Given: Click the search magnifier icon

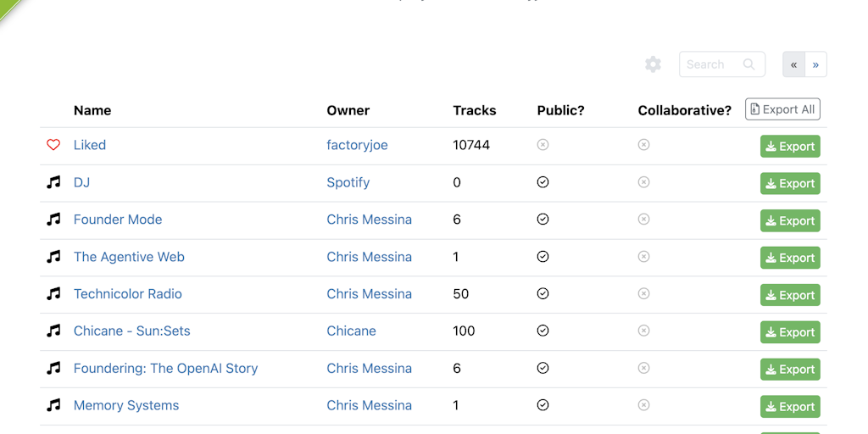Looking at the screenshot, I should pyautogui.click(x=748, y=64).
